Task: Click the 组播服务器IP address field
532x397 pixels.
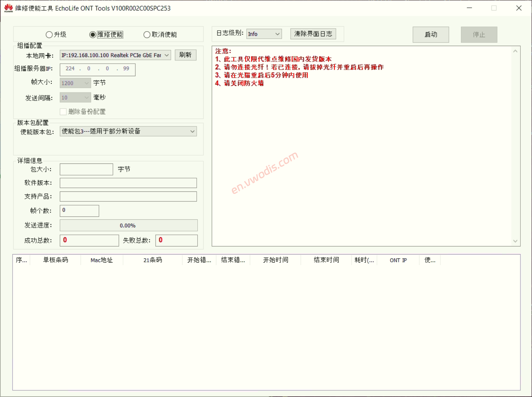Action: pos(98,70)
